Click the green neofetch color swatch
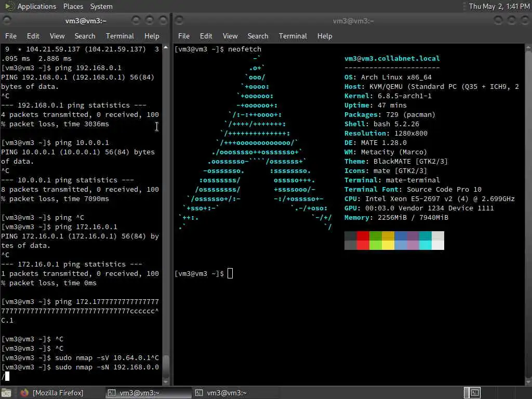 coord(376,241)
